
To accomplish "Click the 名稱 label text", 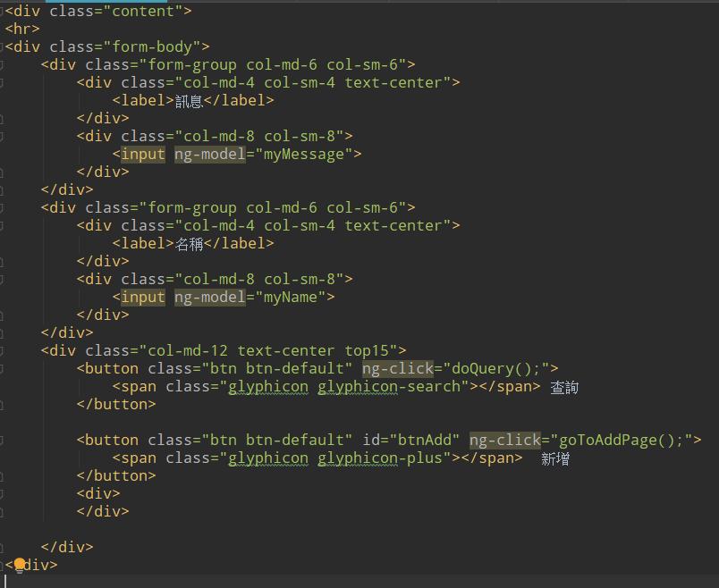I will tap(189, 244).
